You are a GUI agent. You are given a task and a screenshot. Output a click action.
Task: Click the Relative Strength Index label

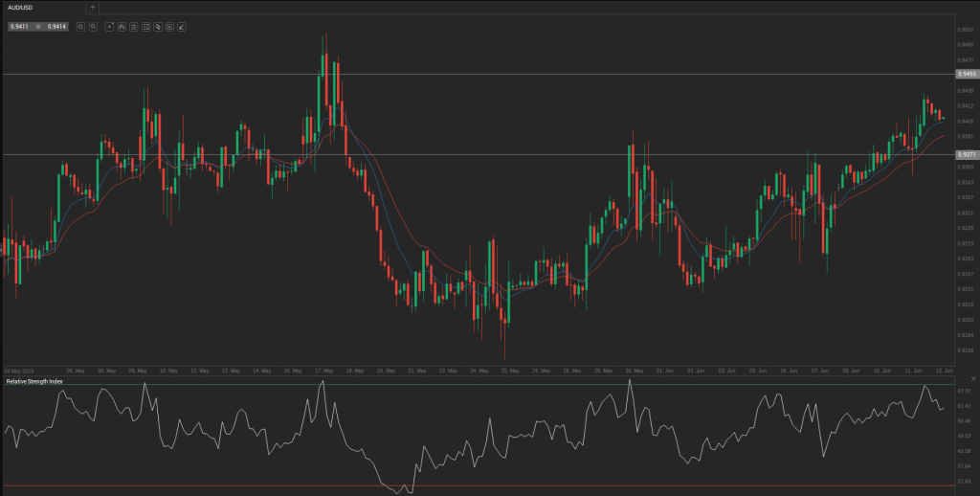click(x=34, y=381)
